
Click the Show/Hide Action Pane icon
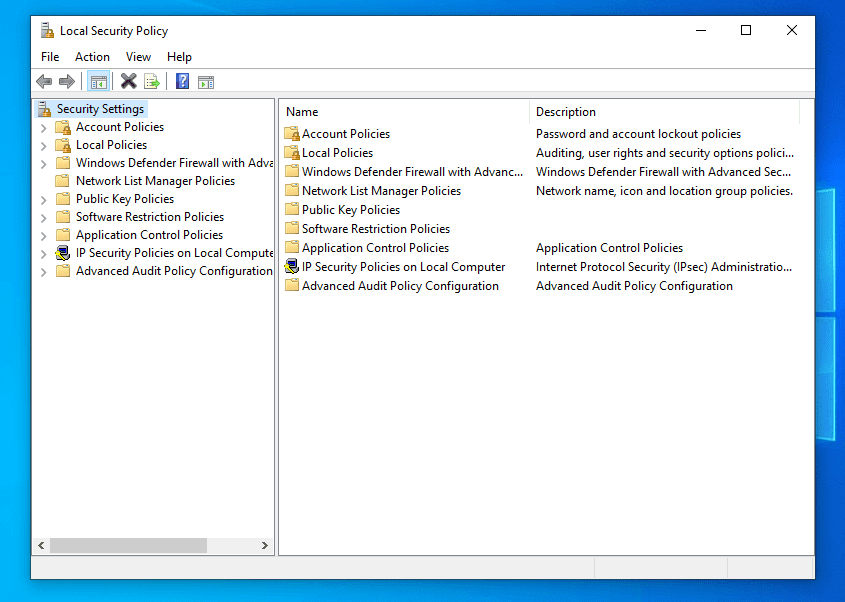tap(206, 81)
